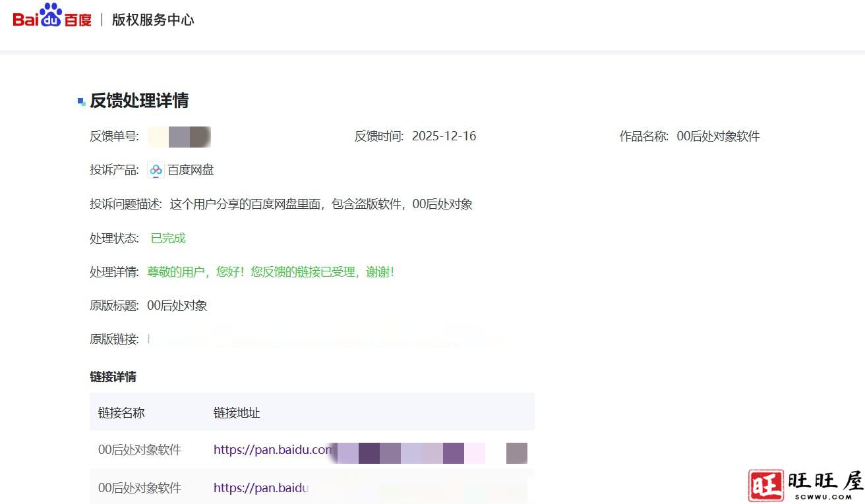Click the 旺旺屋 watermark logo
The image size is (865, 504).
coord(806,483)
